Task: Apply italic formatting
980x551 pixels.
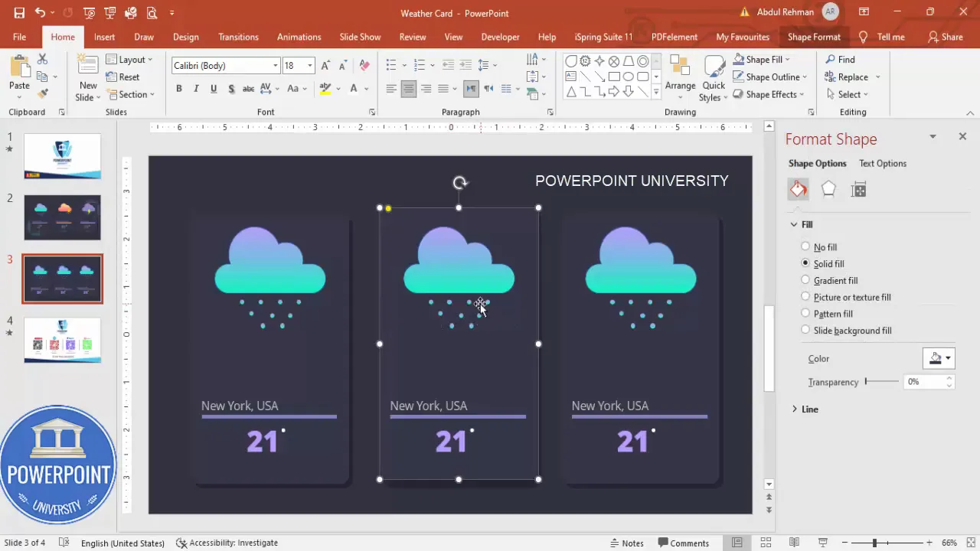Action: tap(196, 89)
